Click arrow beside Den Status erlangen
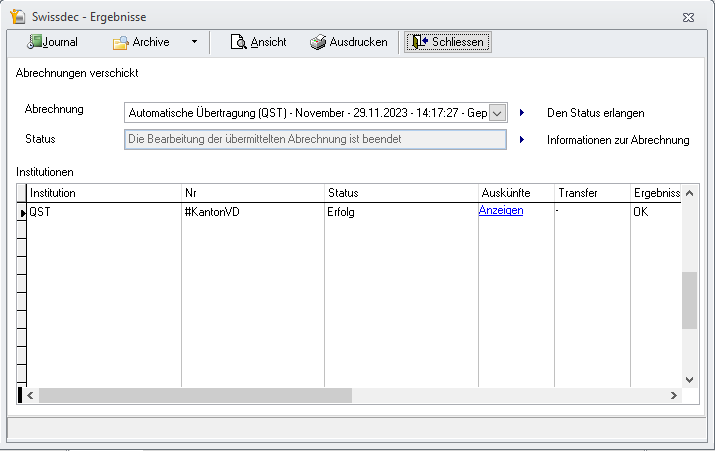Viewport: 715px width, 451px height. (x=522, y=113)
